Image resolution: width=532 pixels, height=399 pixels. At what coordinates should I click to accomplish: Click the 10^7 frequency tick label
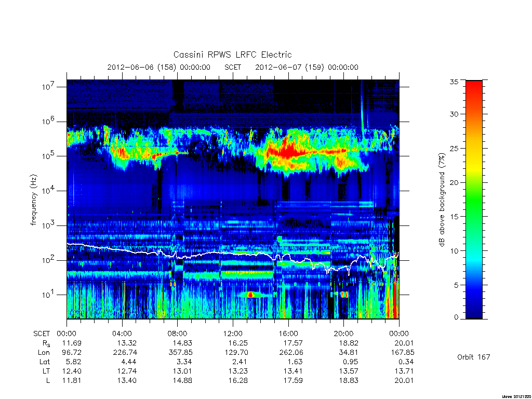click(49, 87)
